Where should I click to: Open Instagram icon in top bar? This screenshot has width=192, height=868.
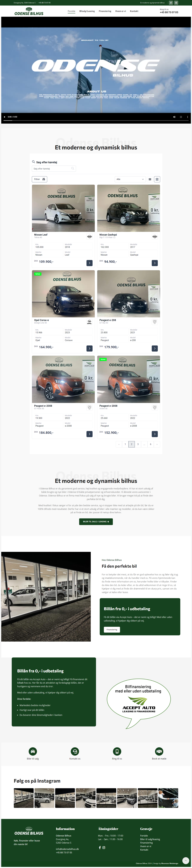coord(176,3)
